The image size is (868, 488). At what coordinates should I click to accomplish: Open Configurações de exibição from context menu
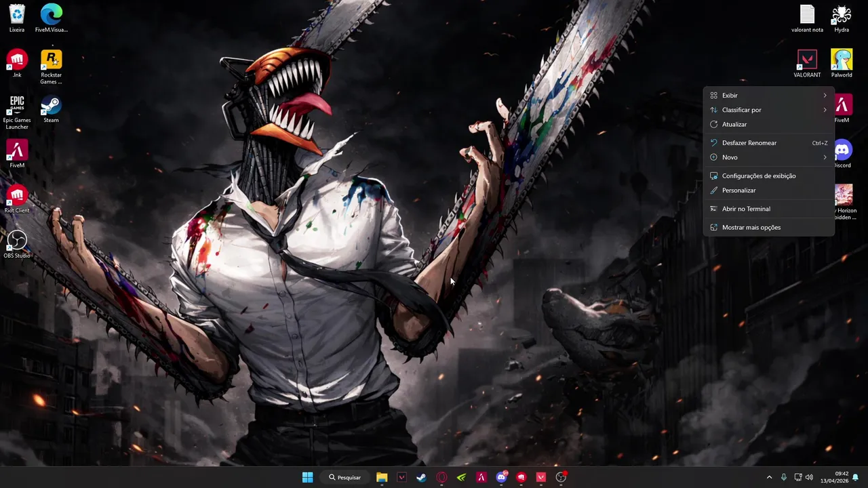click(768, 176)
